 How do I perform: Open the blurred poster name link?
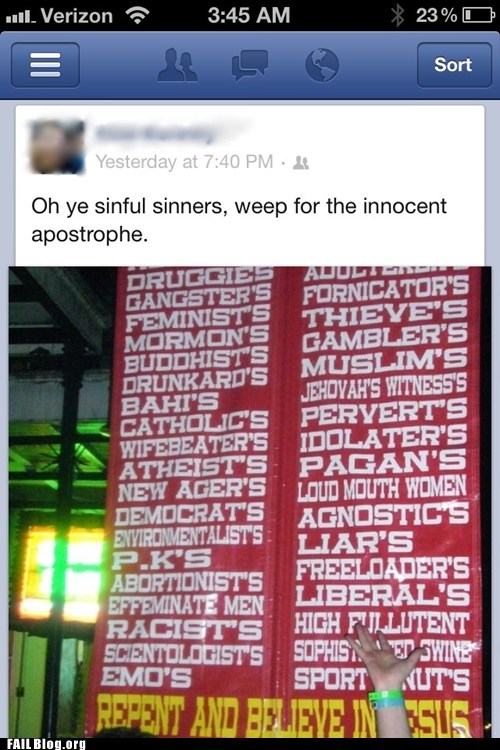154,134
